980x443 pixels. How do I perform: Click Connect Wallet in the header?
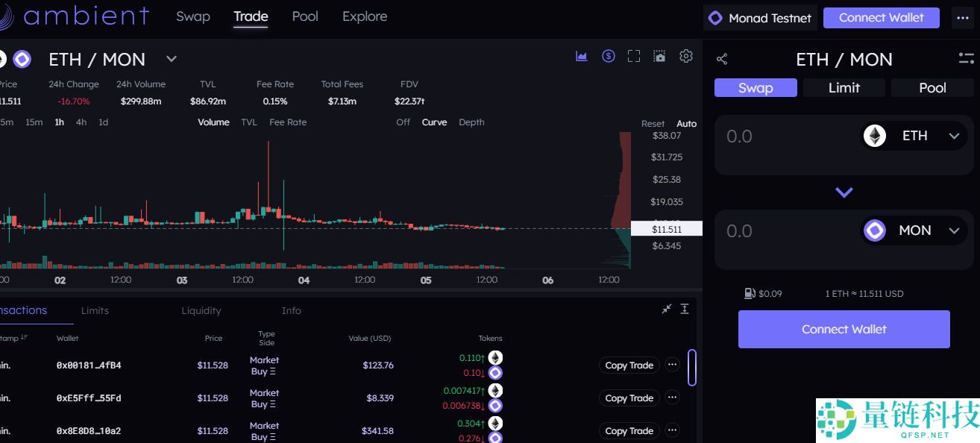coord(881,18)
